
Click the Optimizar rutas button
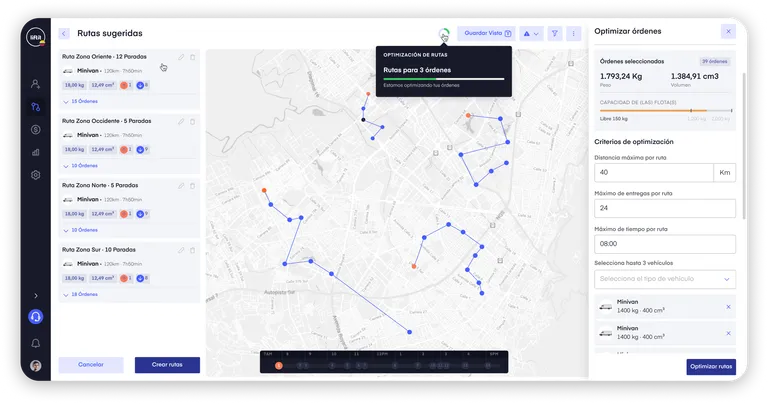click(711, 367)
